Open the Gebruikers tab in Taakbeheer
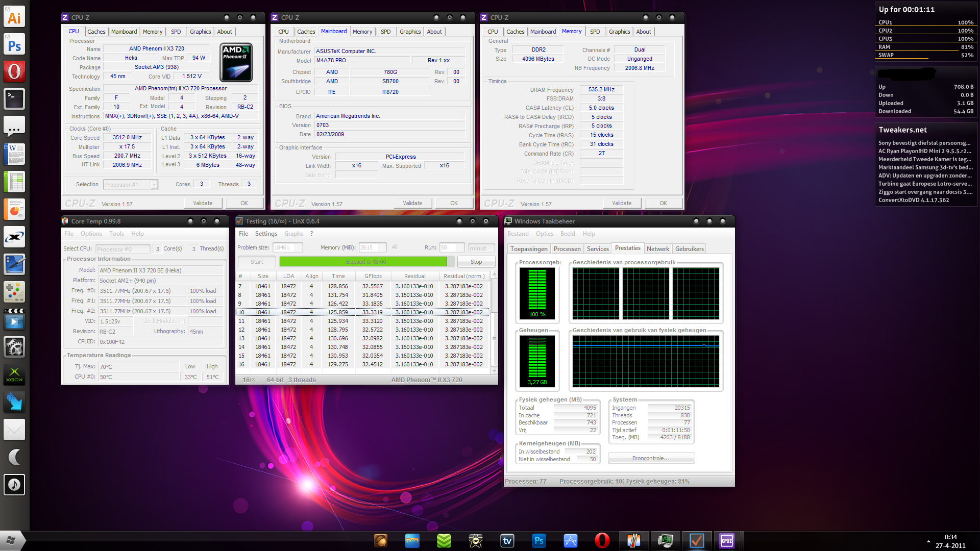The height and width of the screenshot is (551, 980). click(690, 249)
